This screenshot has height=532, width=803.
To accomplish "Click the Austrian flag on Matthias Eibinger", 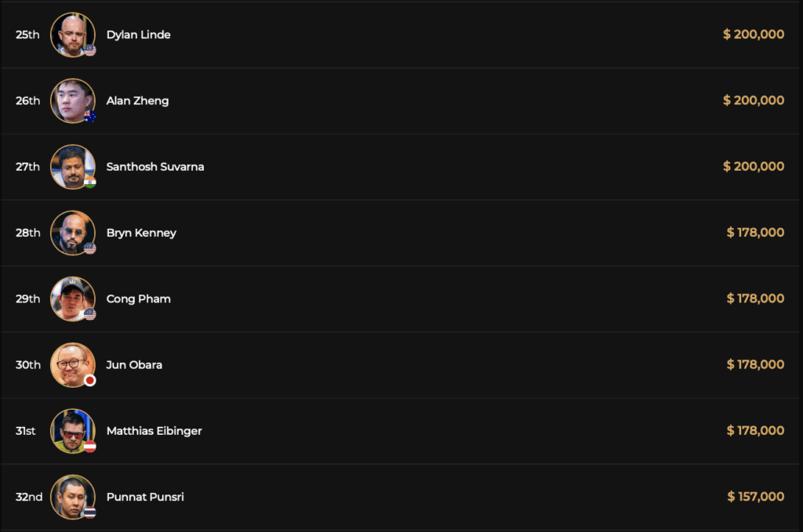I will (x=90, y=447).
